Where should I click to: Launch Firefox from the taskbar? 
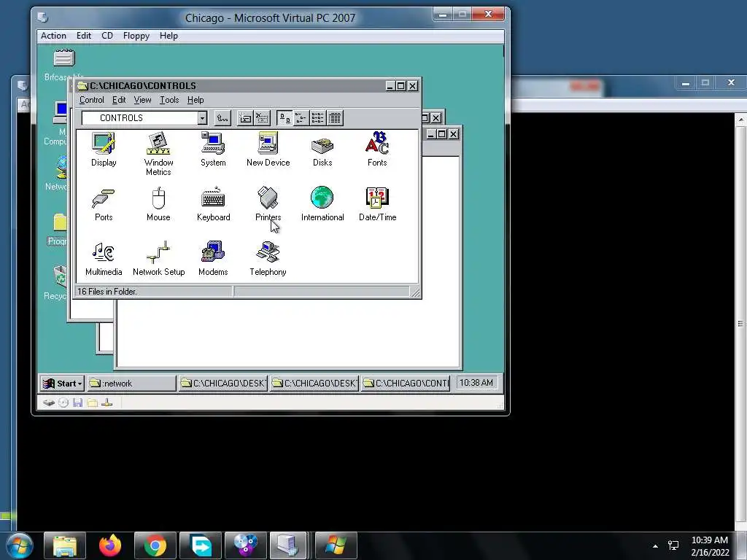[x=110, y=545]
